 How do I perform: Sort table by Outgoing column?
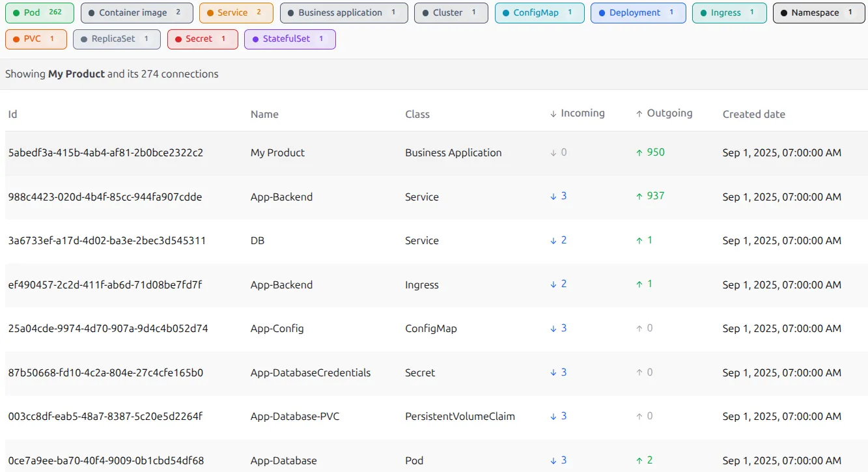click(x=664, y=113)
